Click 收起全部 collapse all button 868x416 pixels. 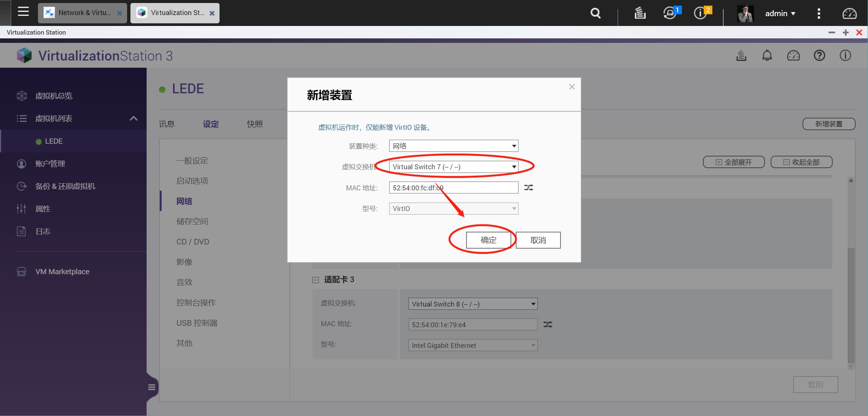click(801, 162)
